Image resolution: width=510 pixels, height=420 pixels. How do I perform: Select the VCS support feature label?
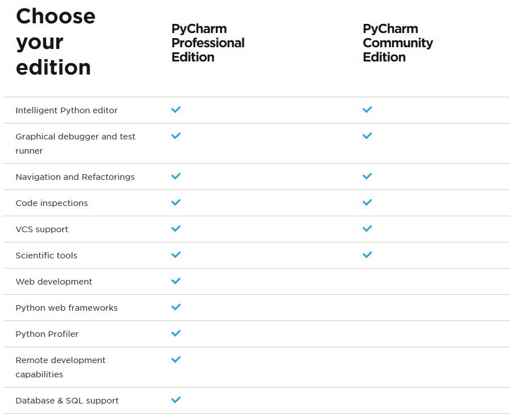(x=42, y=229)
